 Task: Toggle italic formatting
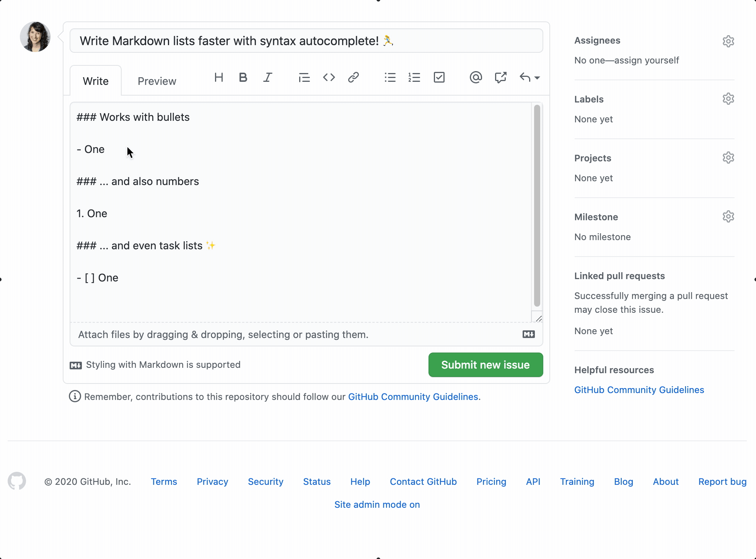pyautogui.click(x=267, y=77)
